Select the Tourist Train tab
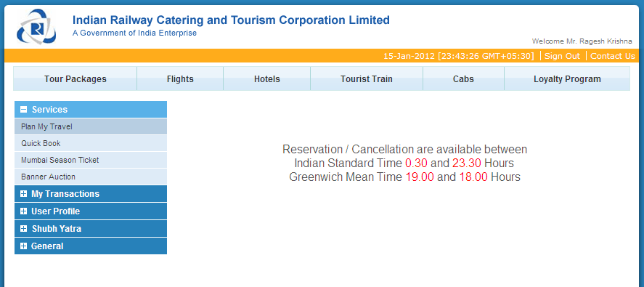This screenshot has width=644, height=287. 367,79
